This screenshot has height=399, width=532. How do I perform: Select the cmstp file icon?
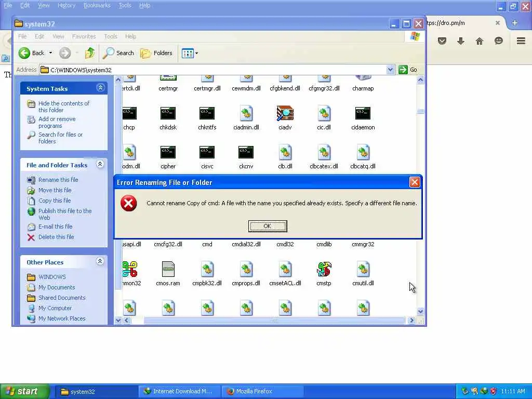click(x=324, y=270)
